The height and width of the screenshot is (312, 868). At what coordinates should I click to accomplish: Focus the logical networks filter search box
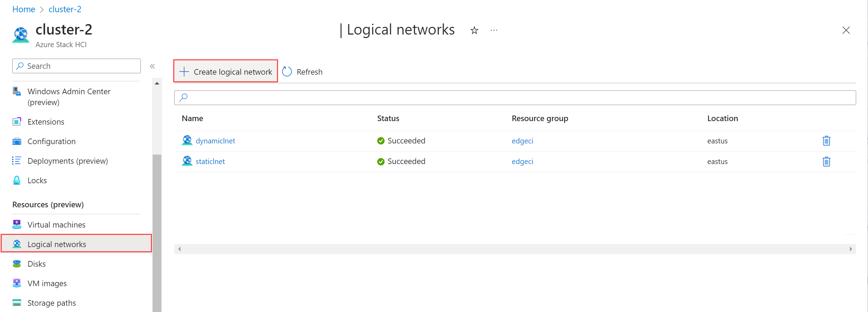(515, 98)
